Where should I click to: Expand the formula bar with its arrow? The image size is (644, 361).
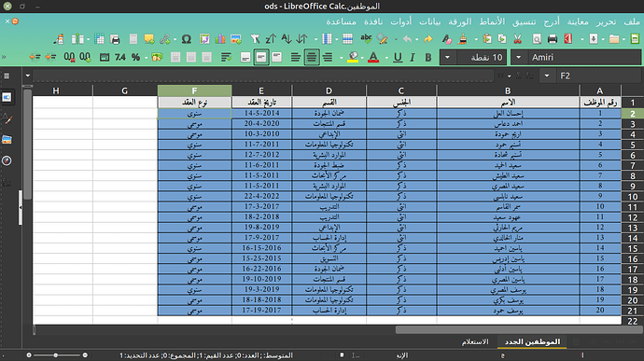(27, 76)
